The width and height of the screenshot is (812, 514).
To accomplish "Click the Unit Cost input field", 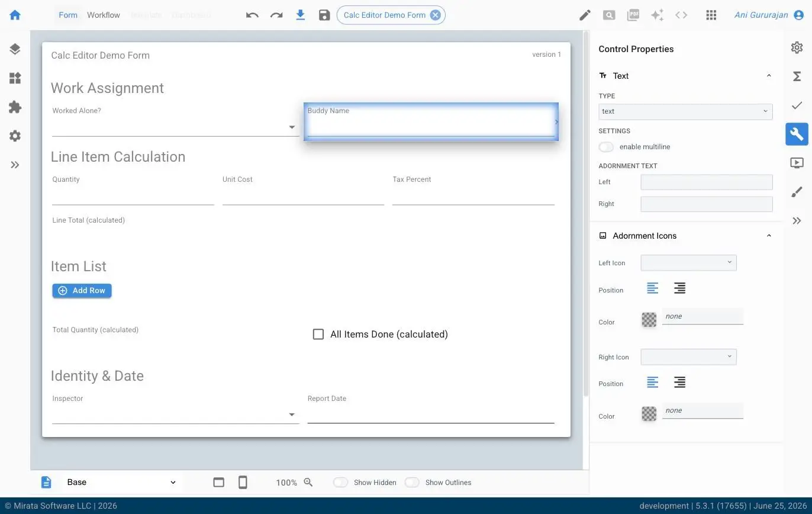I will [x=303, y=195].
